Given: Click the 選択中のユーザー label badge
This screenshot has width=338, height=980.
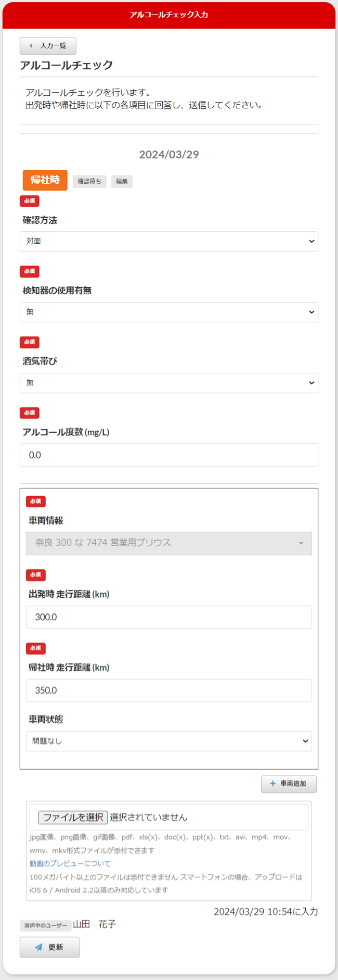Looking at the screenshot, I should tap(46, 925).
